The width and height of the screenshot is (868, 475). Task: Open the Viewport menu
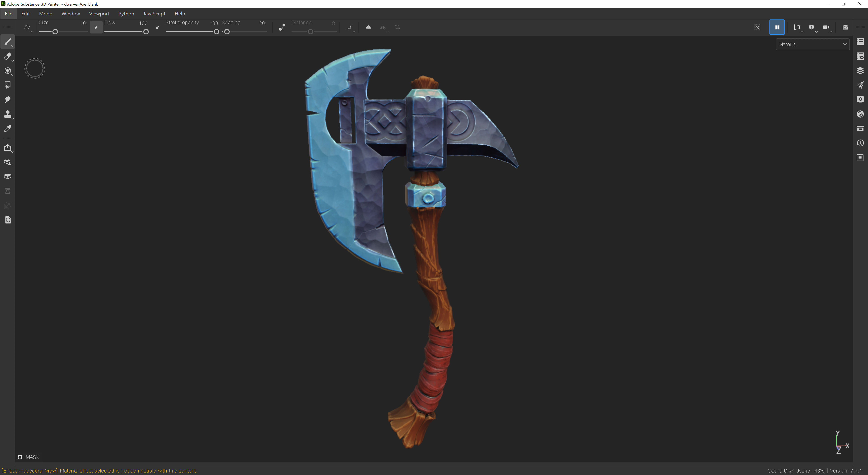[99, 14]
